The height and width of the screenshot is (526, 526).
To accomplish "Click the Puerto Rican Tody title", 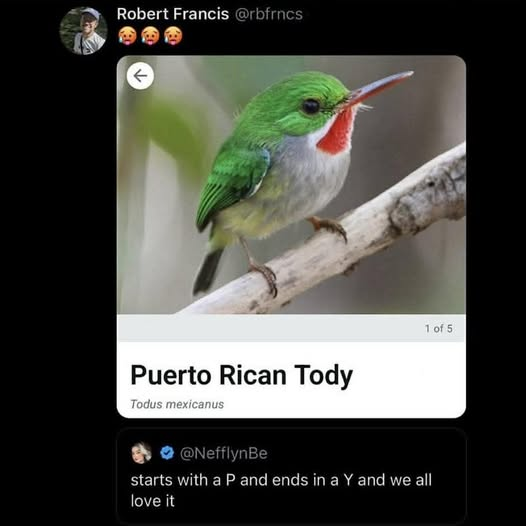I will click(x=242, y=375).
